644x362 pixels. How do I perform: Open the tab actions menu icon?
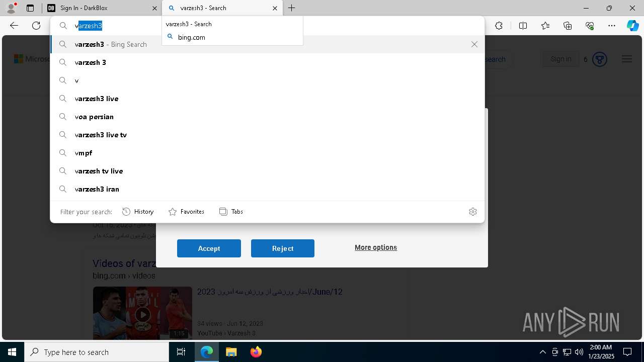tap(30, 8)
